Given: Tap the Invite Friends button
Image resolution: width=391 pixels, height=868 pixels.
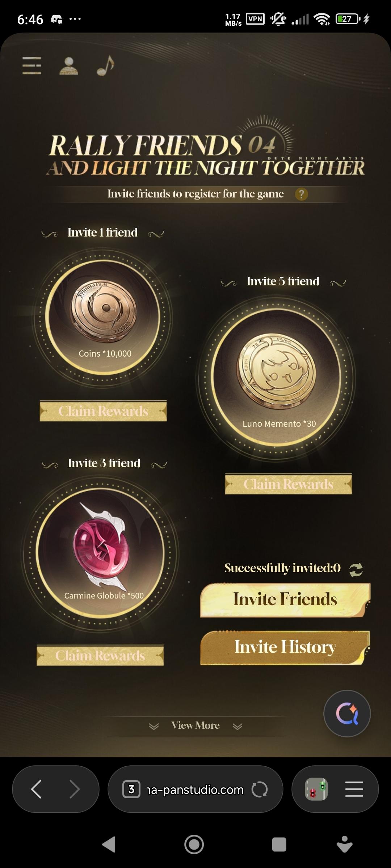Looking at the screenshot, I should click(285, 600).
